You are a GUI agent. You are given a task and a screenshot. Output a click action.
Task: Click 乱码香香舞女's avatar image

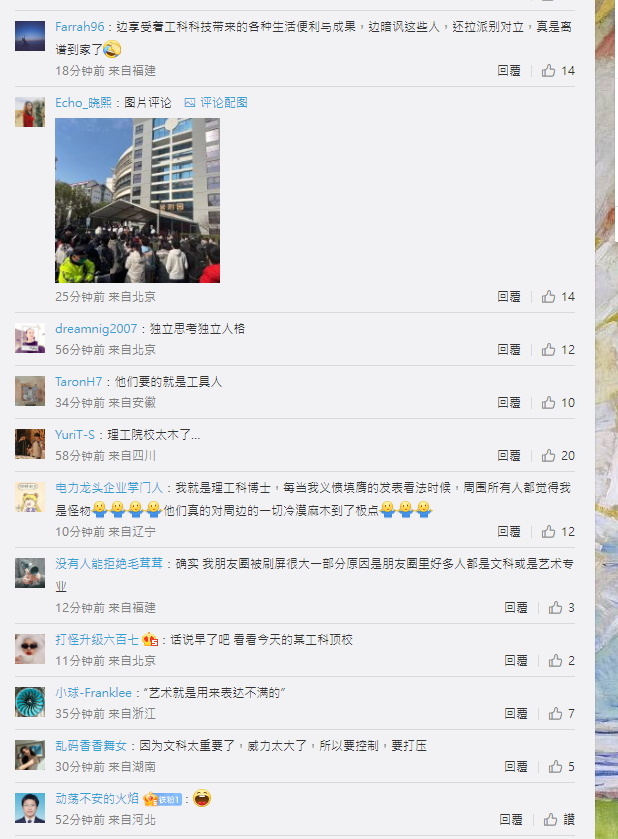coord(30,755)
